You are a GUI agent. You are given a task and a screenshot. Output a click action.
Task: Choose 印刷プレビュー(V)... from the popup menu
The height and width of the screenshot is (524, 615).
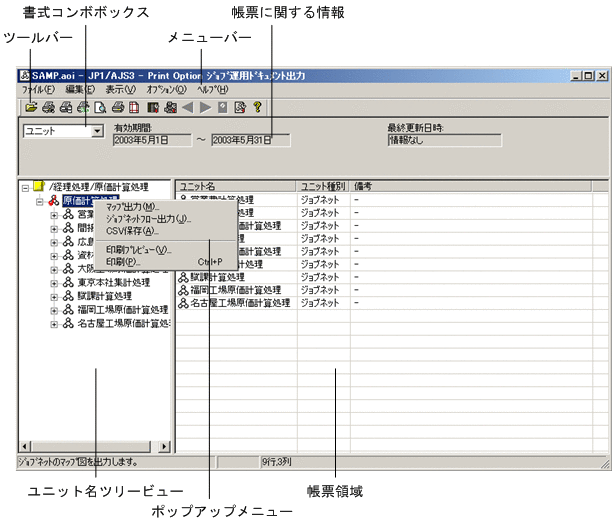pyautogui.click(x=166, y=249)
